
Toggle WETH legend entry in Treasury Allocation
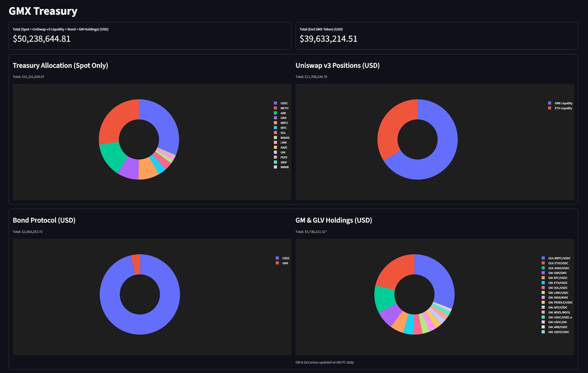[x=282, y=108]
